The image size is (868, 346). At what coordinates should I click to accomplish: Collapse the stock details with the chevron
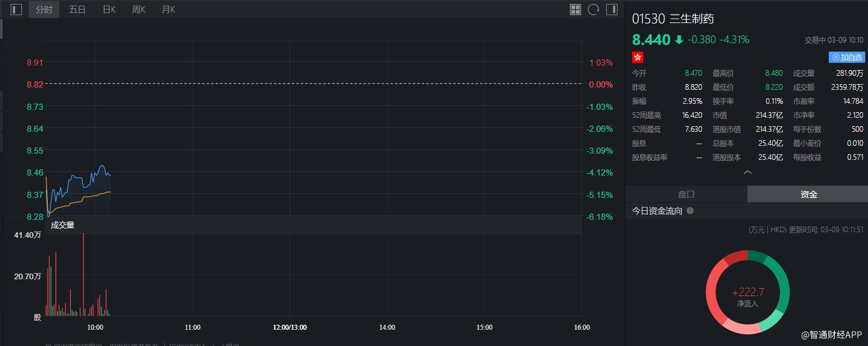tap(748, 173)
